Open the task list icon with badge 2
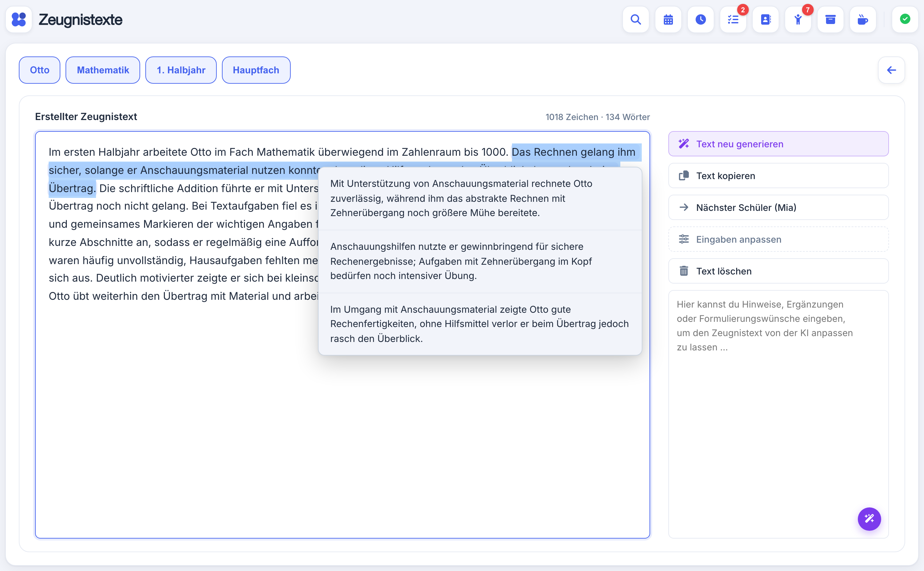924x571 pixels. pos(733,19)
